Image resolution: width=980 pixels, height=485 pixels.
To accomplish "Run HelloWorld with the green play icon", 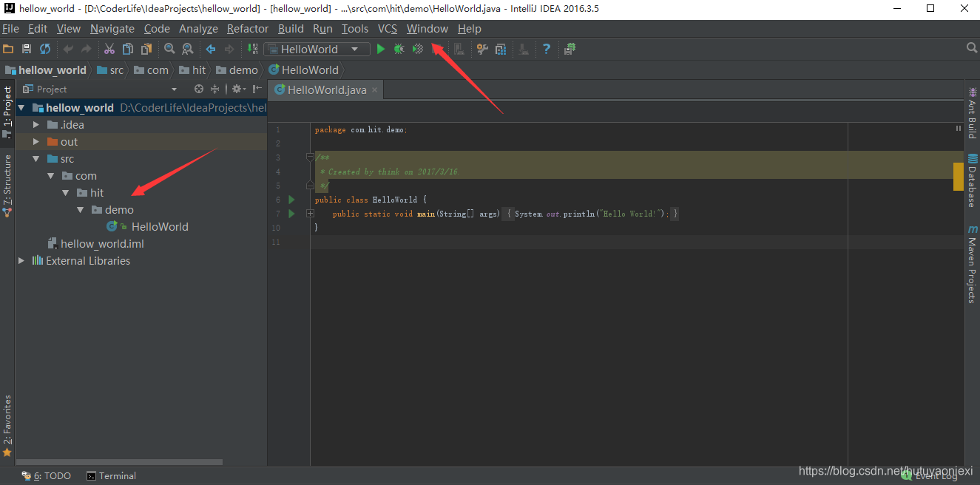I will (381, 49).
